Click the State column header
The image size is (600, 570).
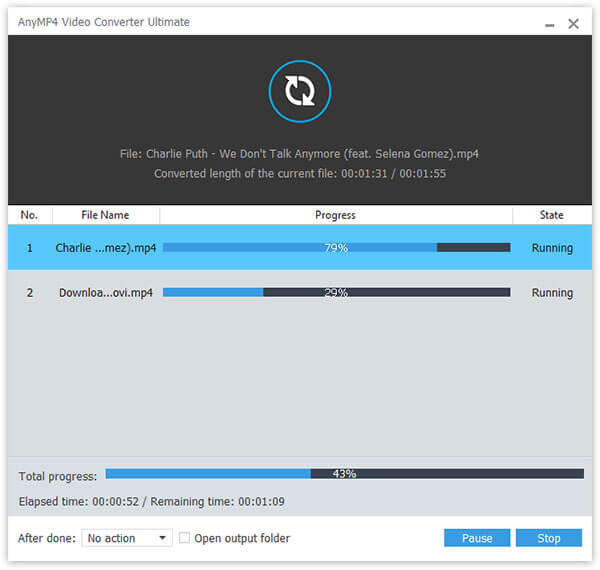[552, 215]
